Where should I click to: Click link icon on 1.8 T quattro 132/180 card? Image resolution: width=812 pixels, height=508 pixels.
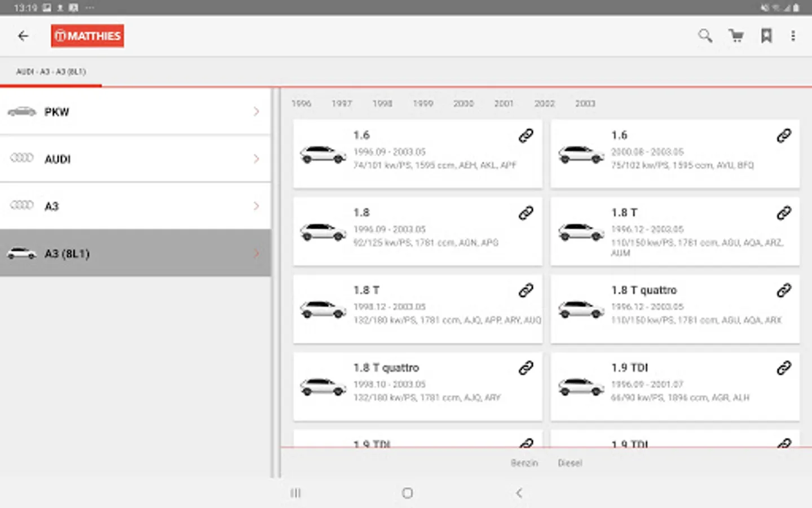(x=526, y=368)
